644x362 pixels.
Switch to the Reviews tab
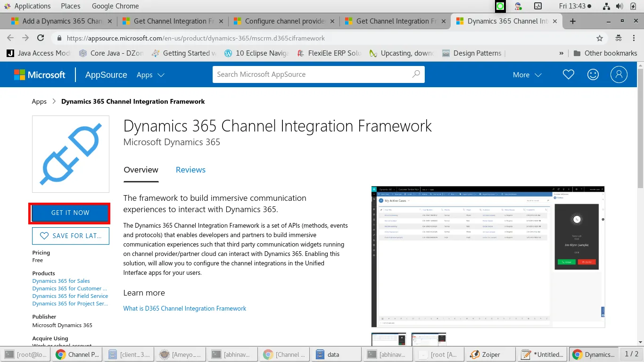coord(190,170)
